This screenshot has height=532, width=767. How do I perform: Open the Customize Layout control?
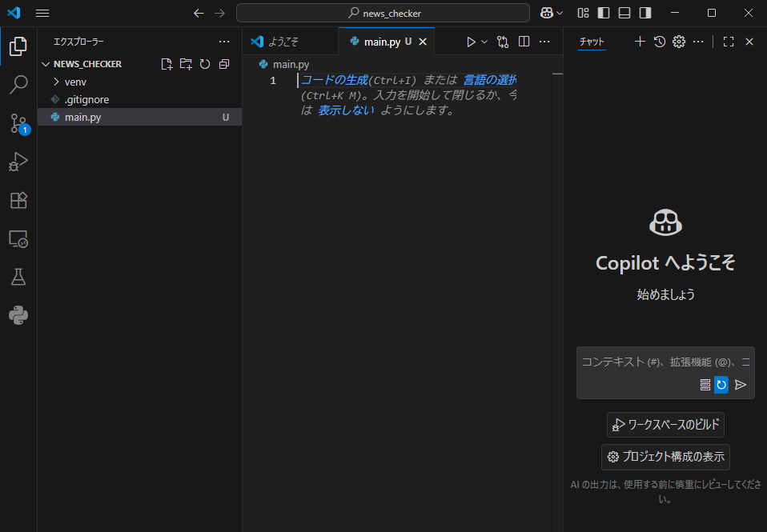click(x=583, y=14)
